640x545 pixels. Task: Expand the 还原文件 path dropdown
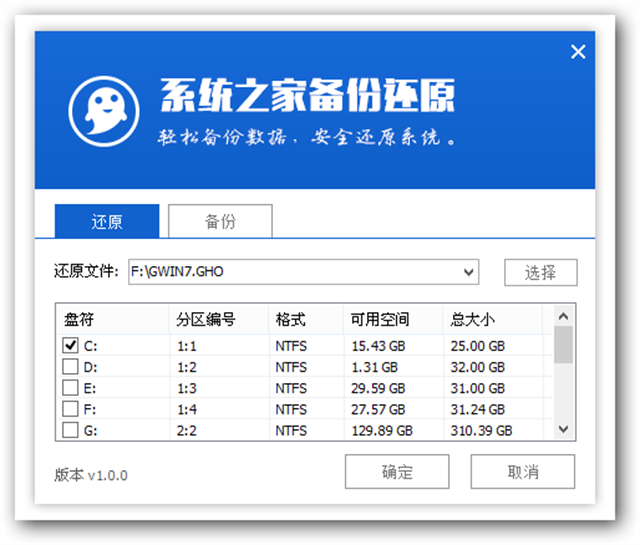click(469, 272)
